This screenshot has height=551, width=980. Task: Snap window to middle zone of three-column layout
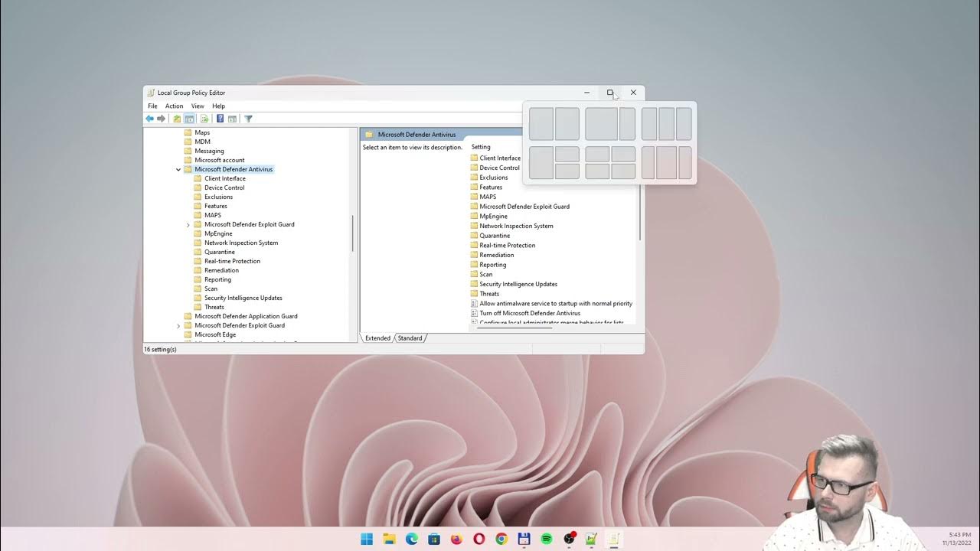click(x=666, y=124)
